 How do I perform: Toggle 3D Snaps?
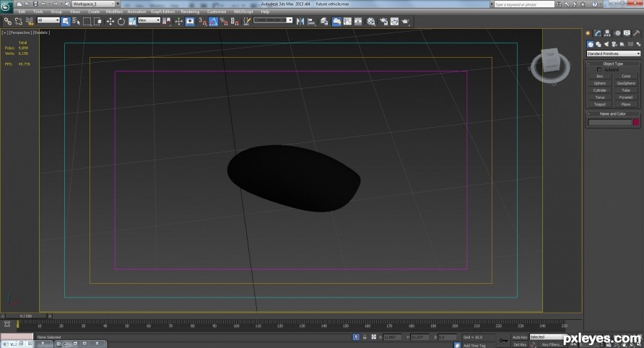pyautogui.click(x=202, y=22)
